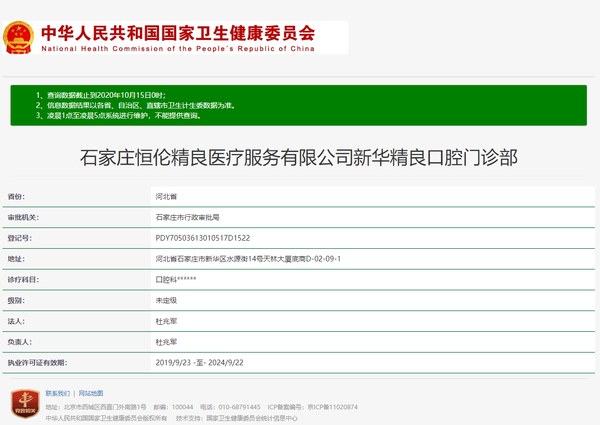Click notice line two about provincial health data
Image resolution: width=600 pixels, height=425 pixels.
(135, 105)
